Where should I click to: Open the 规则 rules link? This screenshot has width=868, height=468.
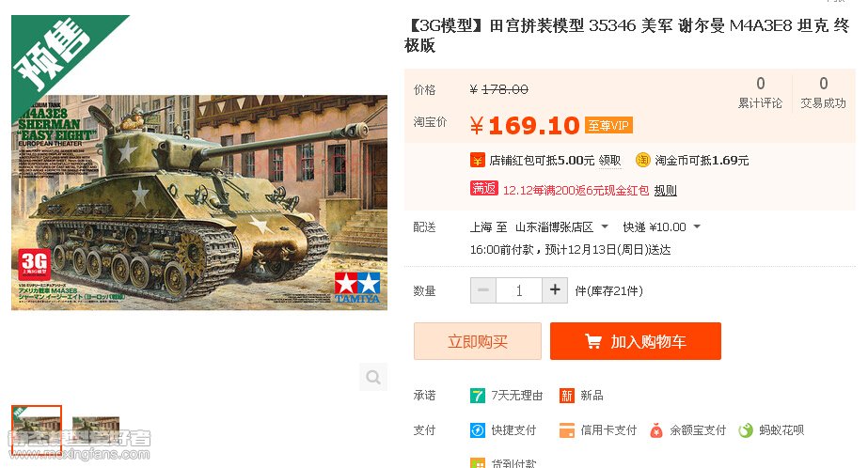point(666,190)
